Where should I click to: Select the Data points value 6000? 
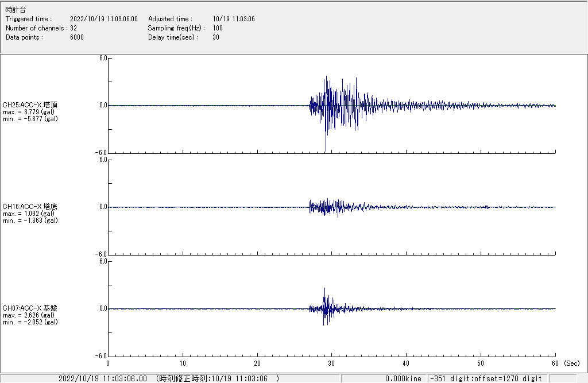pyautogui.click(x=77, y=37)
